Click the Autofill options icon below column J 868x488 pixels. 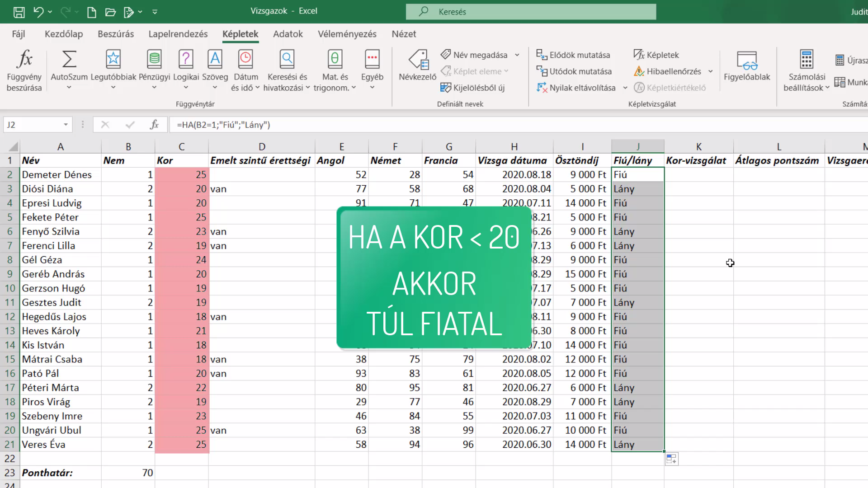tap(672, 459)
